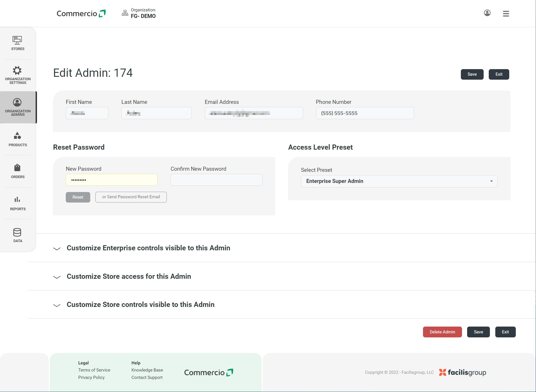The image size is (536, 392).
Task: Click the Commercio logo in the header
Action: coord(81,13)
